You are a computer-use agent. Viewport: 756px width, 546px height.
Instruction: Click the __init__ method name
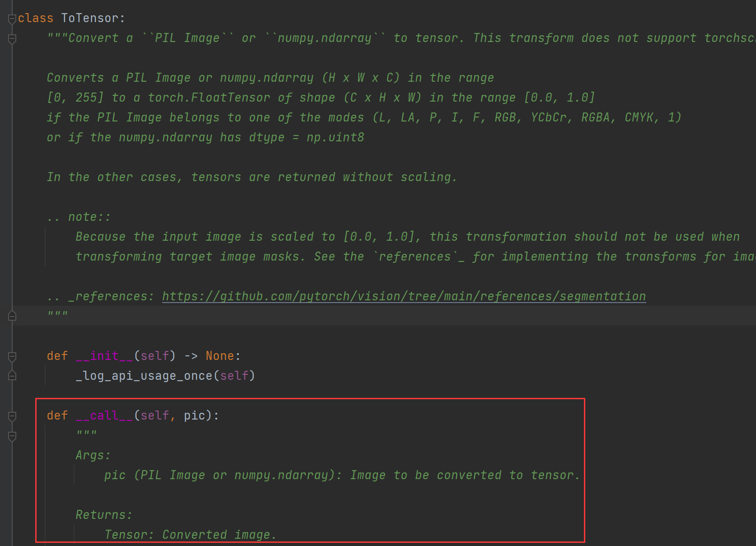pyautogui.click(x=104, y=356)
